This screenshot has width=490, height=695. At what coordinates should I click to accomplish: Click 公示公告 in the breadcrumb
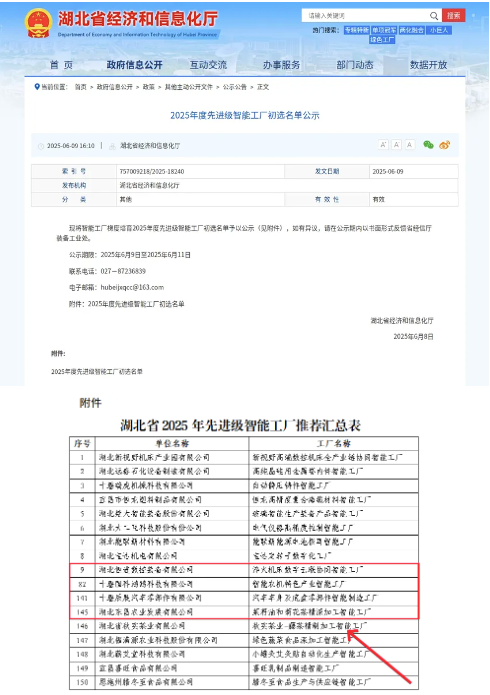tap(235, 87)
